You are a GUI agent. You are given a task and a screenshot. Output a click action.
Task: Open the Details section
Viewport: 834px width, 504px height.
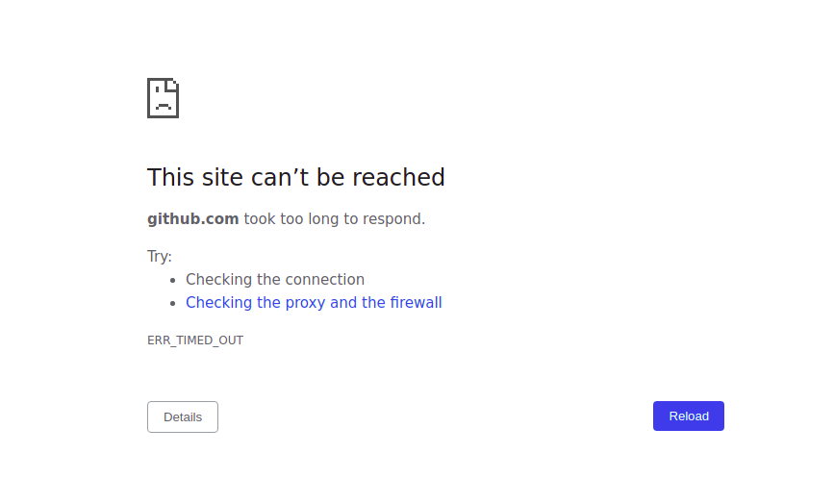183,416
